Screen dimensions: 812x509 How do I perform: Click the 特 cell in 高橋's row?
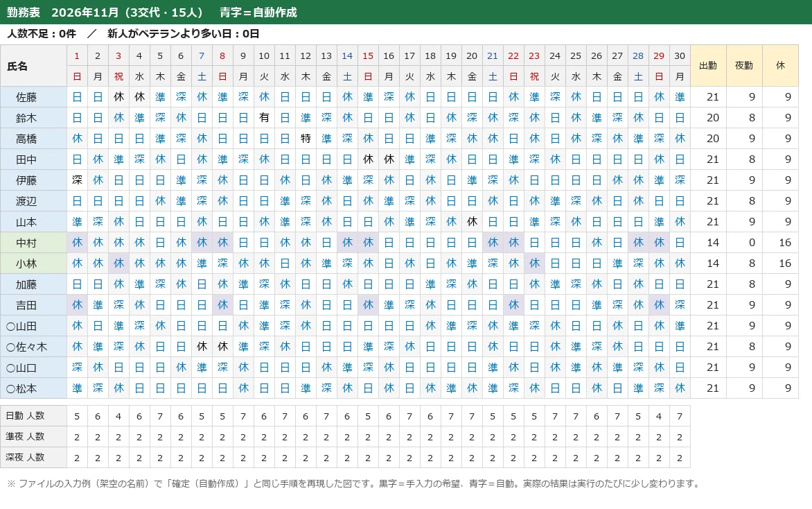[x=306, y=139]
